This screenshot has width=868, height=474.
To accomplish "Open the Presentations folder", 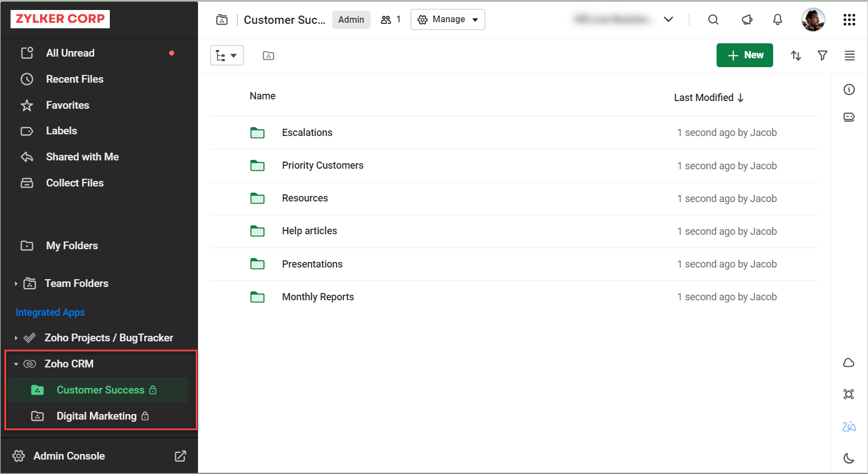I will coord(312,264).
